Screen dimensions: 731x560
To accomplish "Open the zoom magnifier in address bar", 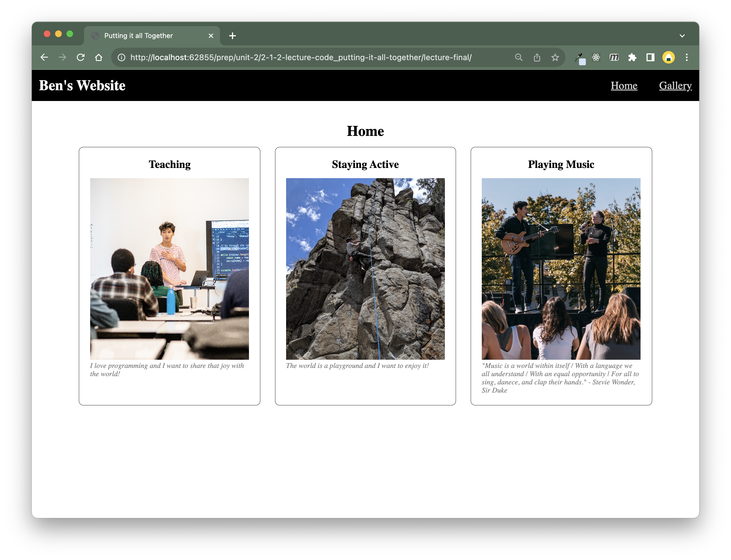I will 519,57.
